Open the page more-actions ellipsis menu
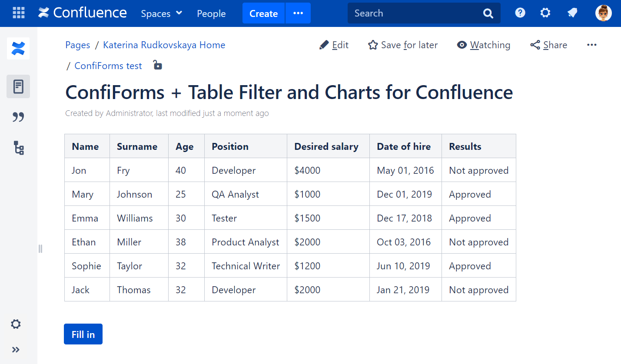Image resolution: width=621 pixels, height=364 pixels. coord(592,45)
